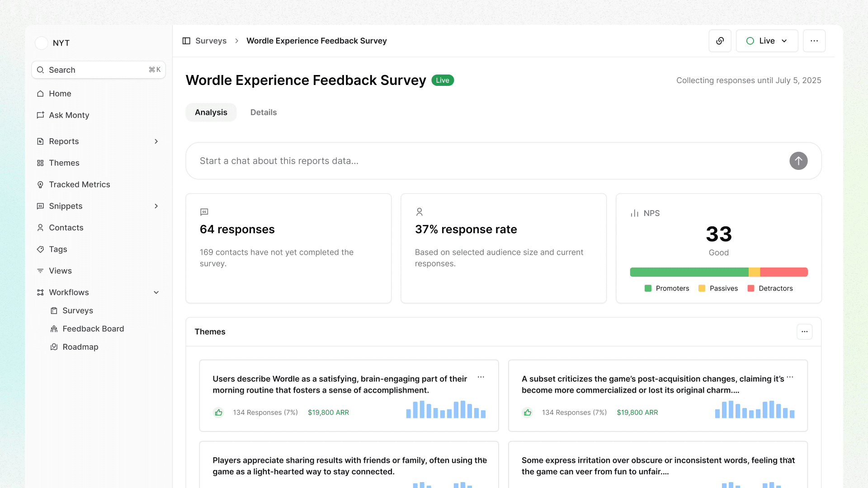The height and width of the screenshot is (488, 868).
Task: Click the sidebar Search field
Action: click(98, 70)
